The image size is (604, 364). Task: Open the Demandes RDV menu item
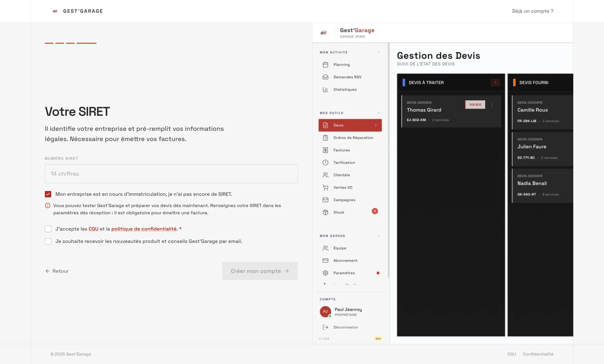tap(350, 77)
